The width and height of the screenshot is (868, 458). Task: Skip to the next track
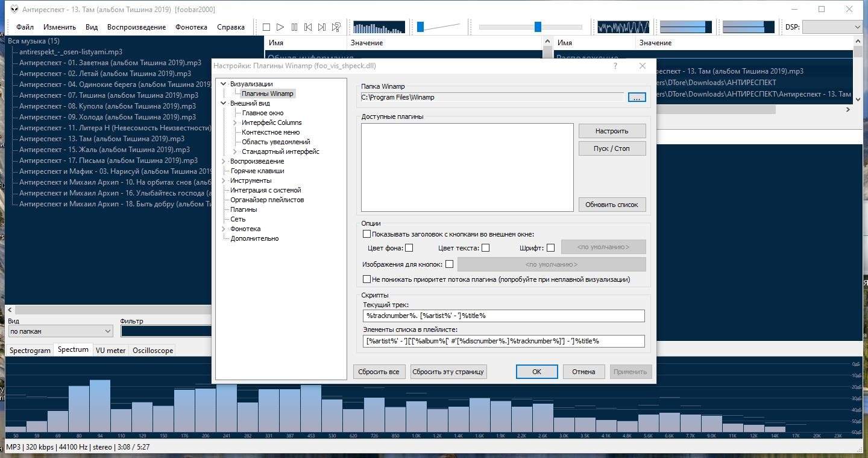point(322,27)
